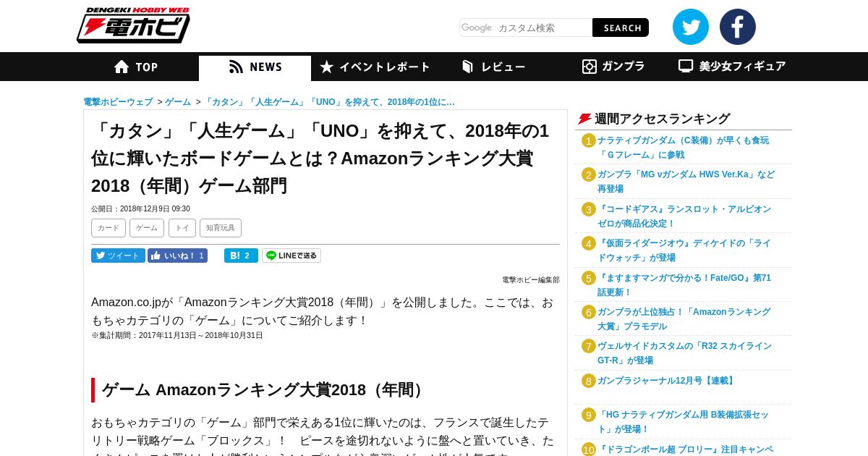Viewport: 868px width, 456px height.
Task: Open rank 1 ナラティブガンダム（C装備） link
Action: pos(684,148)
